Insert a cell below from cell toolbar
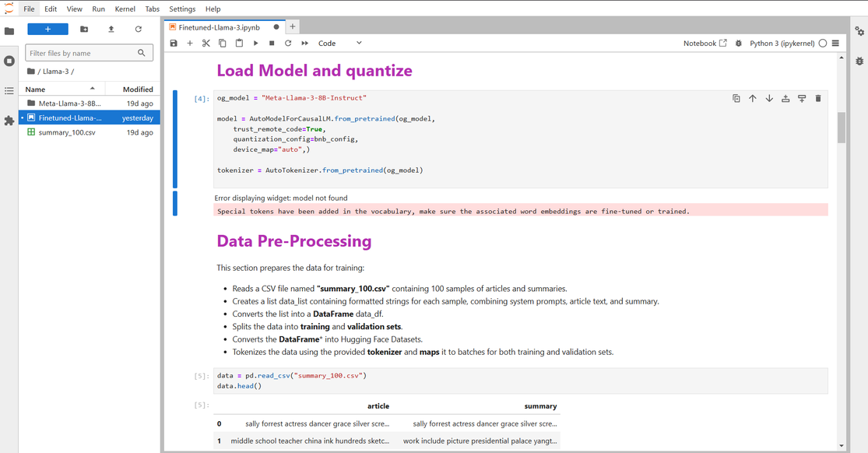 (802, 99)
